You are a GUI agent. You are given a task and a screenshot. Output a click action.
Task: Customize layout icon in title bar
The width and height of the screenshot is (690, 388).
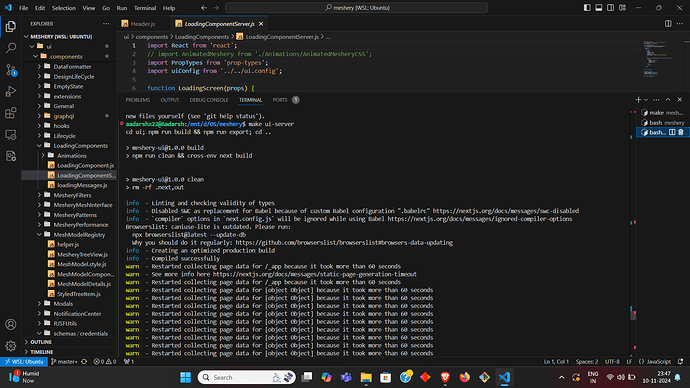pos(622,7)
